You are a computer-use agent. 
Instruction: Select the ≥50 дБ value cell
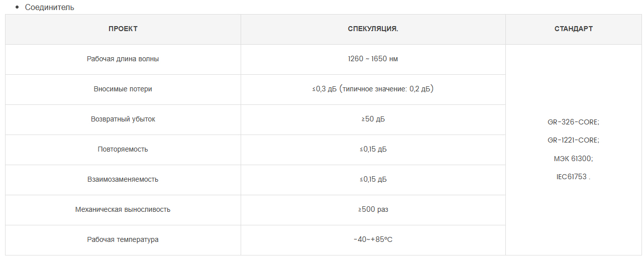(373, 119)
